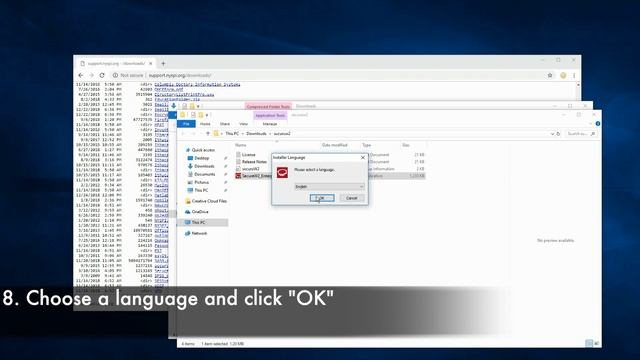Switch to Large icons view in status bar
Screen dimensions: 640x360
[596, 343]
